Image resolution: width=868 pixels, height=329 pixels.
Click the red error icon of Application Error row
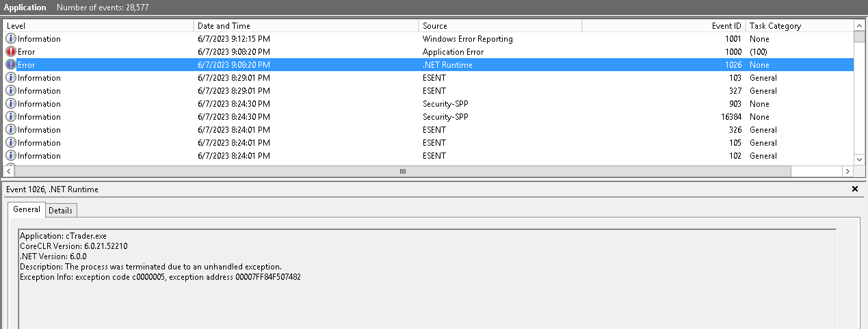click(x=11, y=52)
